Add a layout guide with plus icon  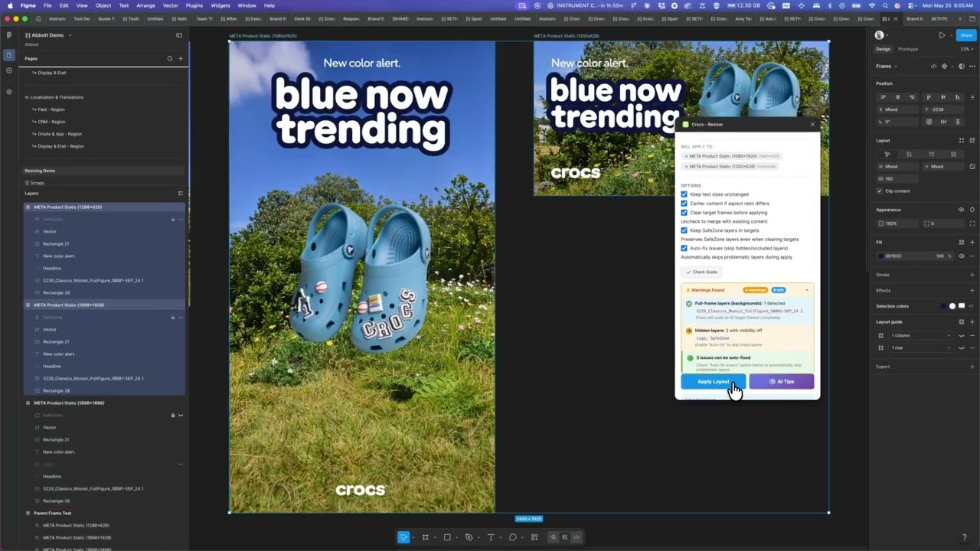tap(972, 321)
